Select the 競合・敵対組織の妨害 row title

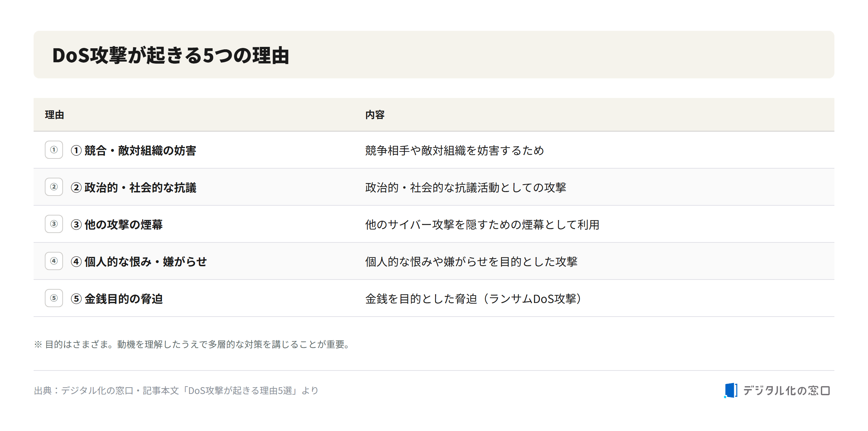[133, 150]
